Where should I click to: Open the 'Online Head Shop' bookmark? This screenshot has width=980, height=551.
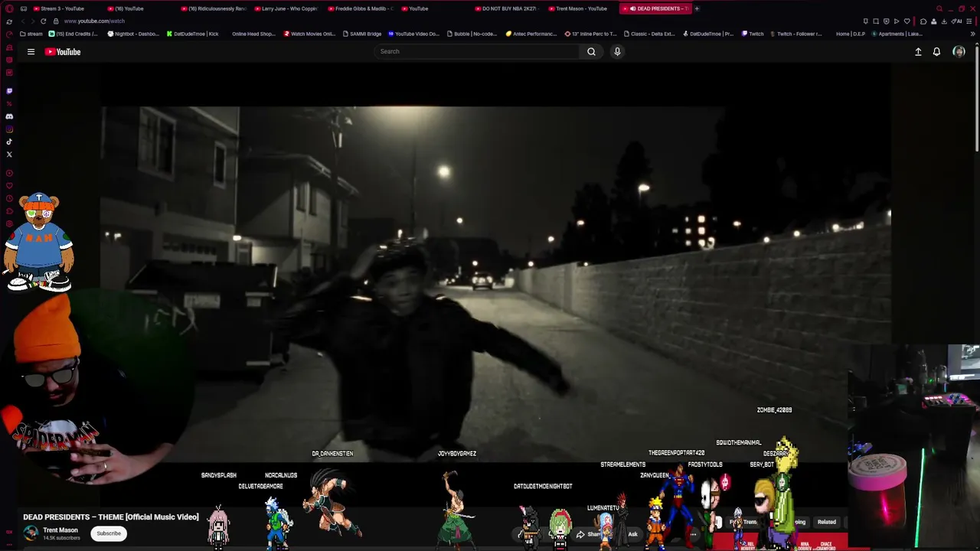pos(253,34)
